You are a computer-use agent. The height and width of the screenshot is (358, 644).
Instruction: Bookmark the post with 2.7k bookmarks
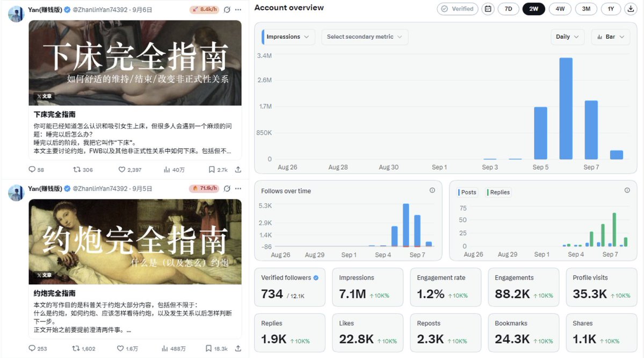(212, 169)
